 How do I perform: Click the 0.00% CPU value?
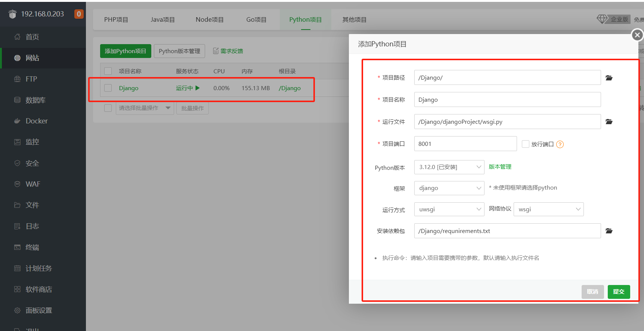(x=222, y=88)
